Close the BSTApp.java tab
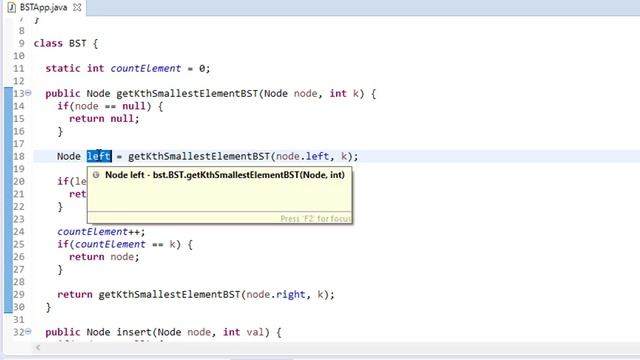The height and width of the screenshot is (360, 640). 77,7
